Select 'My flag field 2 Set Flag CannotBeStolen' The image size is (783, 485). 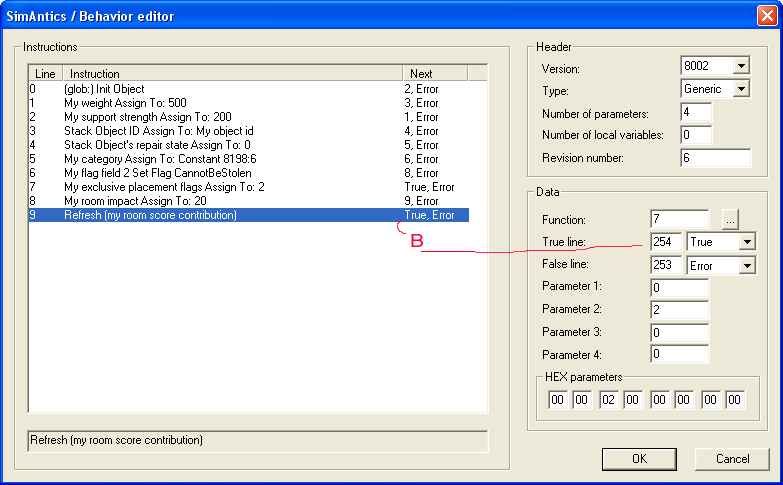[249, 173]
